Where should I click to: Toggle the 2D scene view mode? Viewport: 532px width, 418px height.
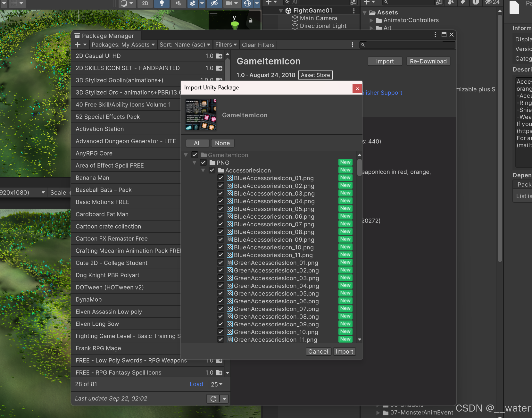[x=145, y=3]
